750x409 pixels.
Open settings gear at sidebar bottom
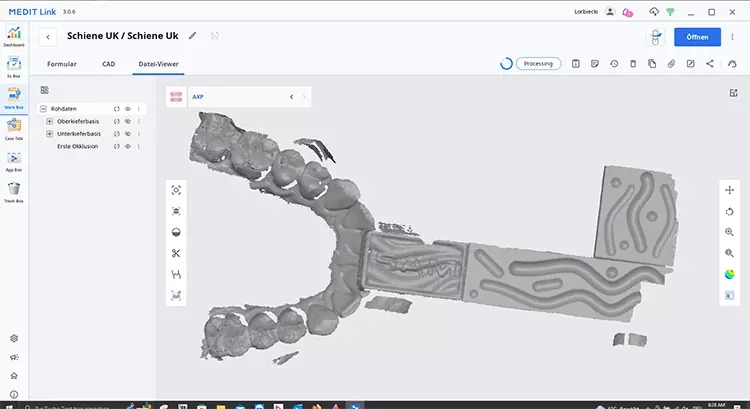coord(14,338)
